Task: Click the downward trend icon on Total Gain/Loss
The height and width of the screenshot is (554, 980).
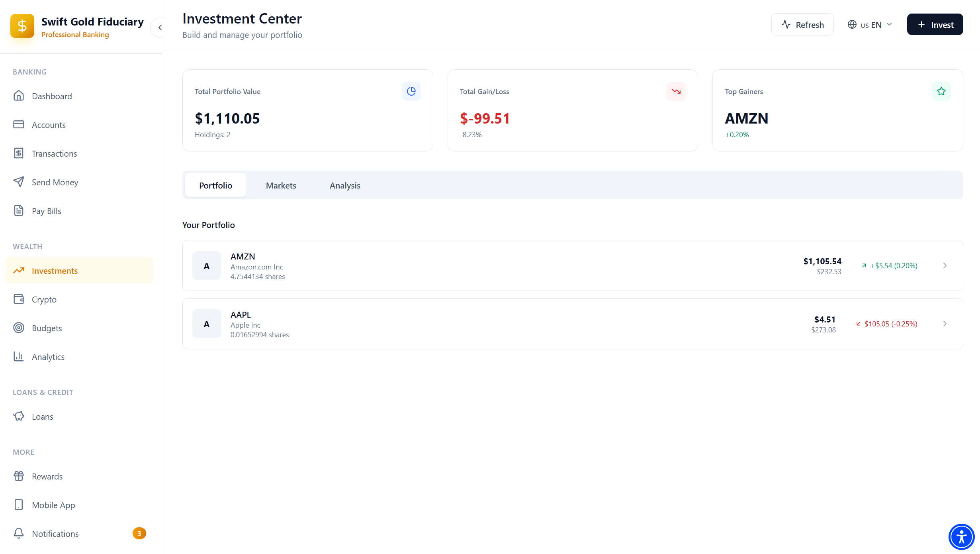Action: pos(676,91)
